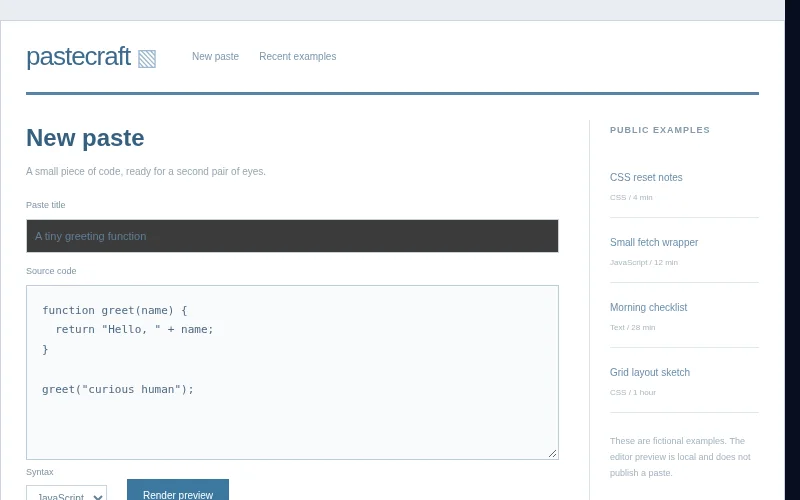This screenshot has height=500, width=800.
Task: Click inside the Source code textarea
Action: point(292,372)
